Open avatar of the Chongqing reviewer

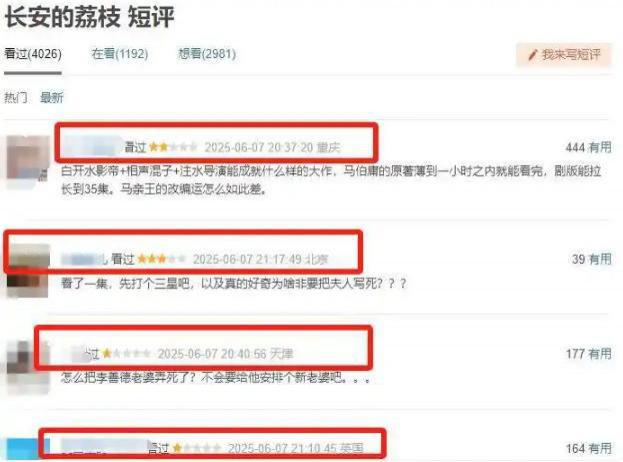[x=28, y=158]
